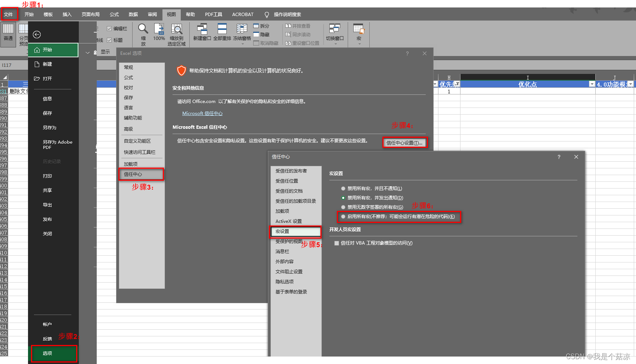Expand the Macros dropdown arrow
Viewport: 636px width, 364px height.
pos(359,44)
